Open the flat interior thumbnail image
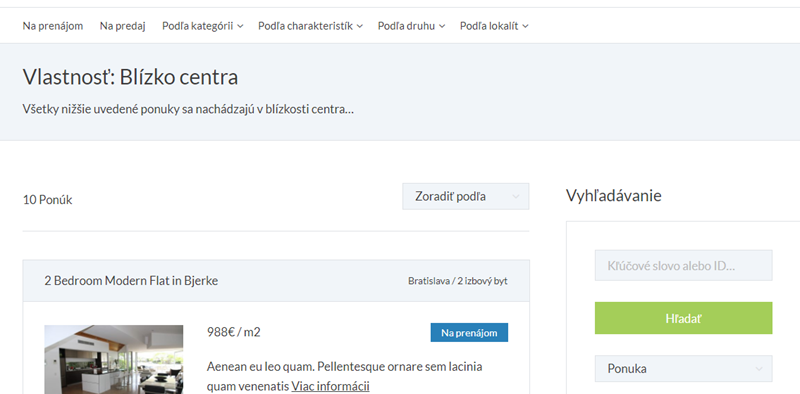Viewport: 800px width, 394px height. point(114,359)
